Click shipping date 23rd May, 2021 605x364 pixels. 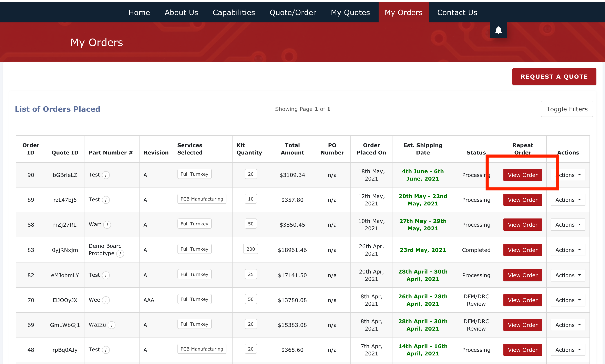pyautogui.click(x=423, y=250)
